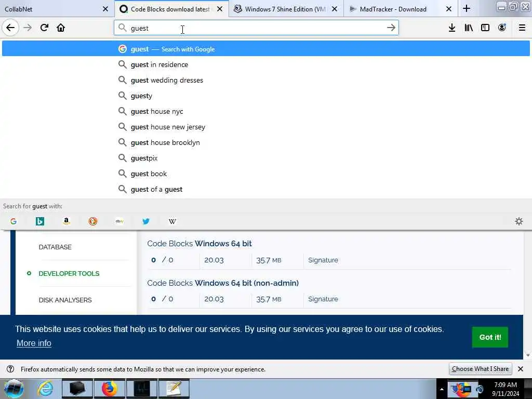Open the Downloads panel
This screenshot has width=532, height=399.
[452, 28]
